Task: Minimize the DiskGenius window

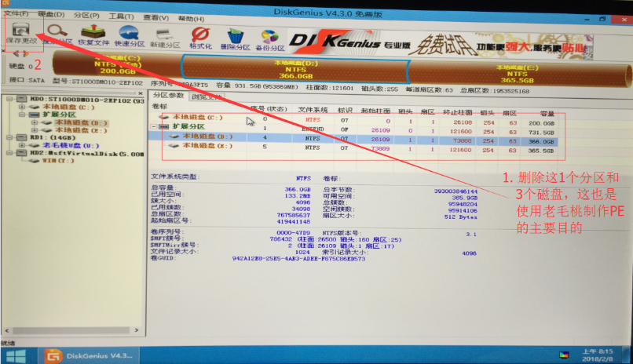Action: [587, 20]
